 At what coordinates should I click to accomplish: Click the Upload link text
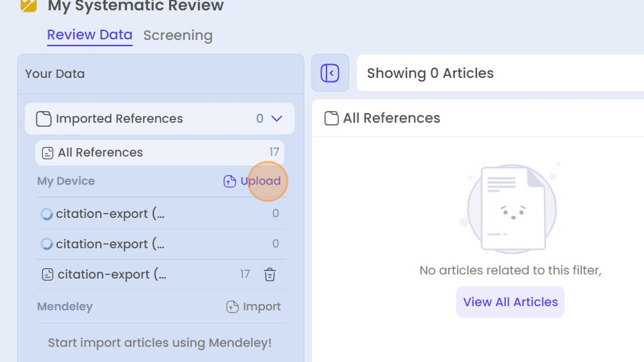(x=260, y=181)
